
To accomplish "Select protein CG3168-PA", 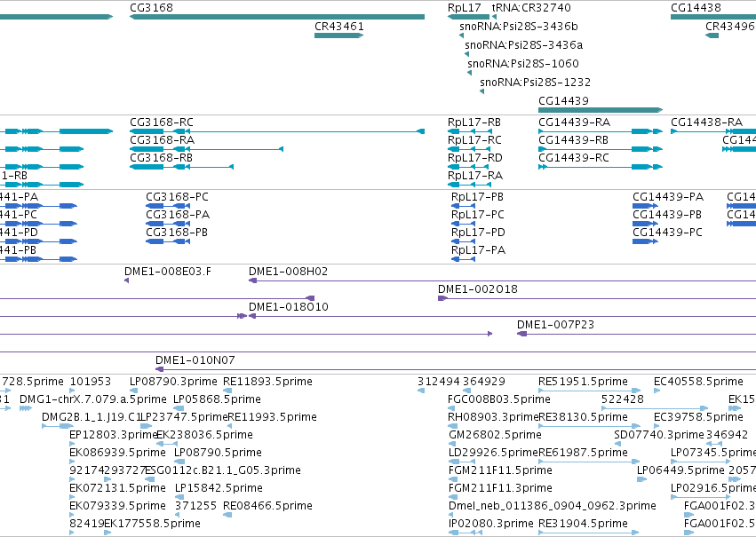I will click(x=168, y=224).
